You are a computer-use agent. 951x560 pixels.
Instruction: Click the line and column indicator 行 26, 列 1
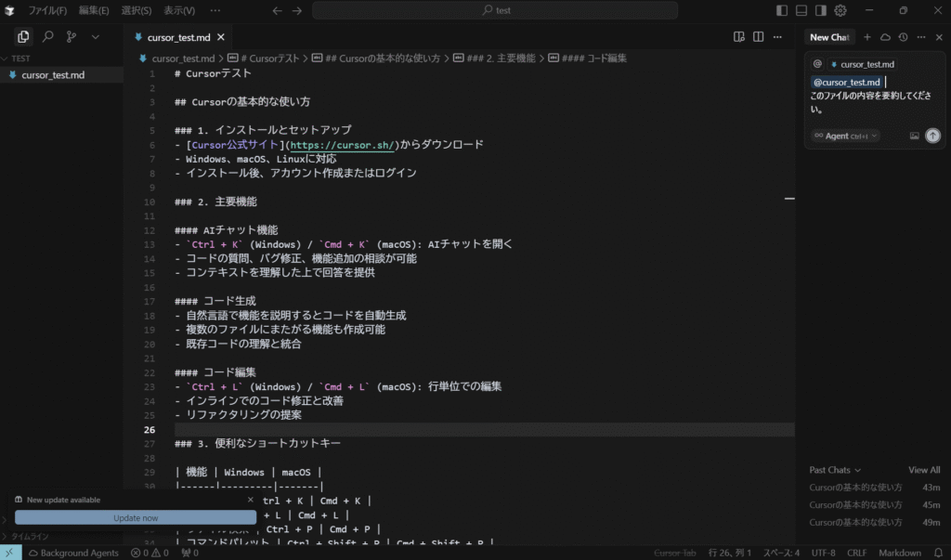pyautogui.click(x=730, y=553)
